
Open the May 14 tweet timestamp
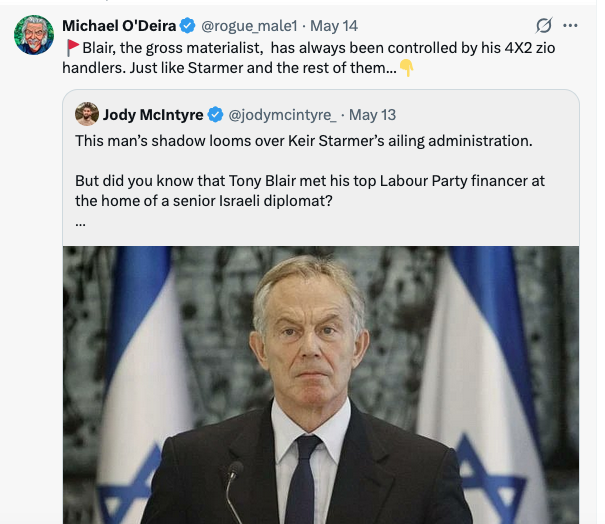[334, 26]
